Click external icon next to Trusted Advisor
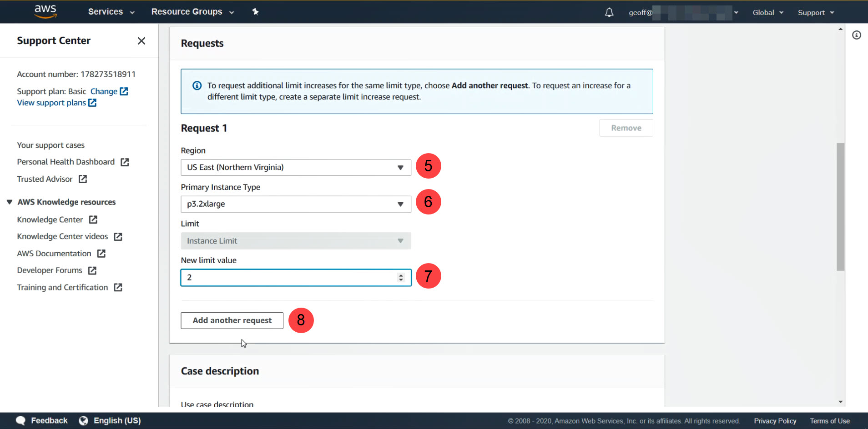 pos(82,179)
